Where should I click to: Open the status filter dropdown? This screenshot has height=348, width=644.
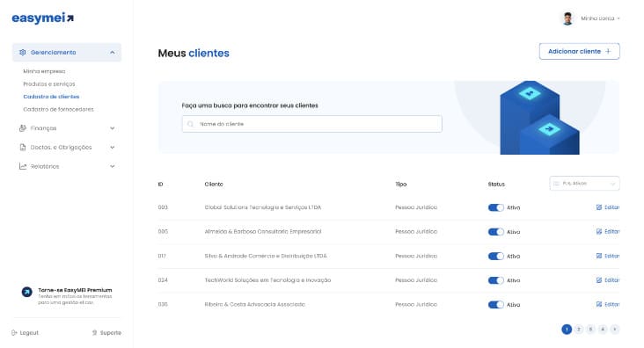[x=584, y=184]
